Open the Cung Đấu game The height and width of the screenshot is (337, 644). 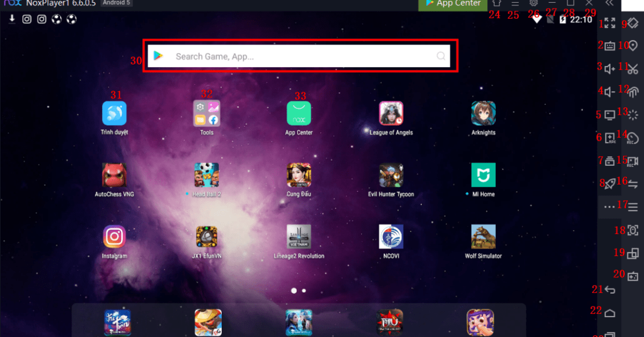point(299,175)
